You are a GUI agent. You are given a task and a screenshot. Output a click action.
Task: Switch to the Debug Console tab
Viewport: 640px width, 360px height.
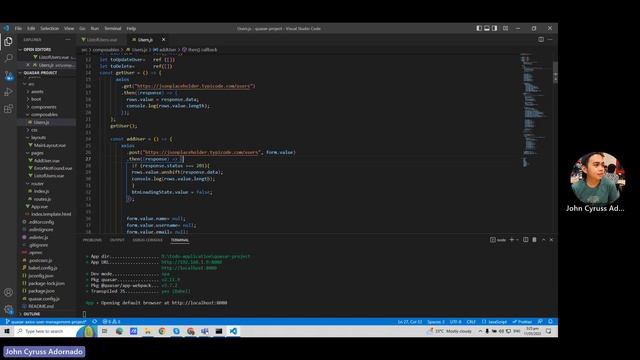pos(147,240)
